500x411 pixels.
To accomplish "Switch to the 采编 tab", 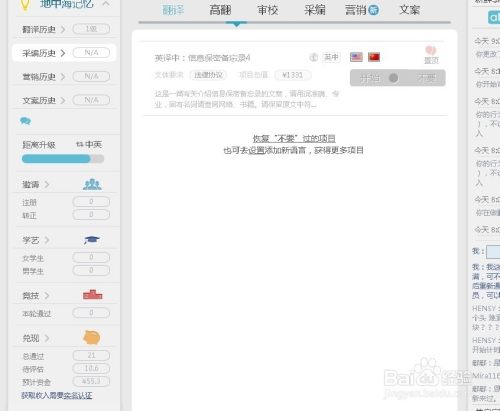I will [315, 10].
